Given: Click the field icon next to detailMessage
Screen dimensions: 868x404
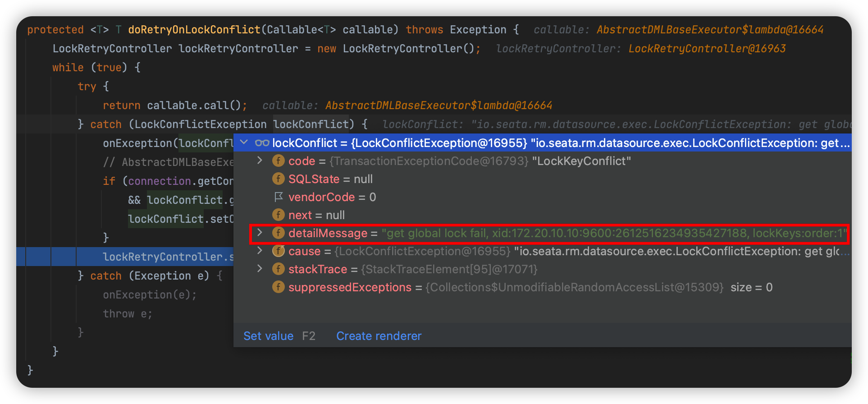Looking at the screenshot, I should 279,233.
